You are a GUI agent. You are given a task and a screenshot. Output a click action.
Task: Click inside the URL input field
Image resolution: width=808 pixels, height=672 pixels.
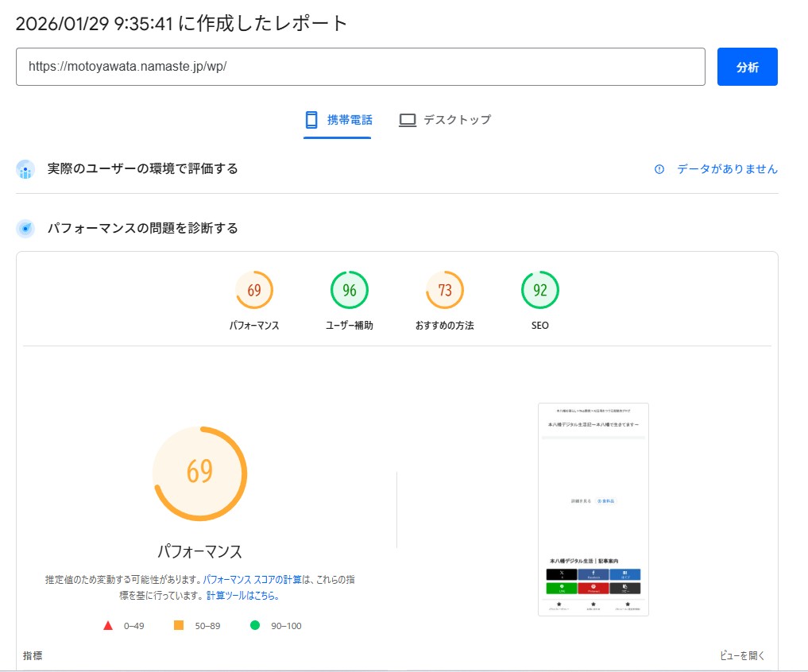click(x=361, y=67)
